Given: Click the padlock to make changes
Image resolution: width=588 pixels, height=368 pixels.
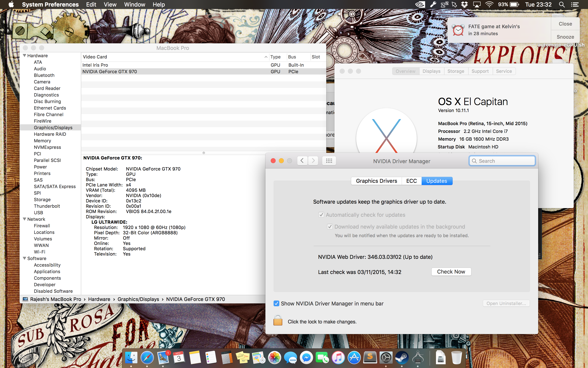Looking at the screenshot, I should coord(278,320).
